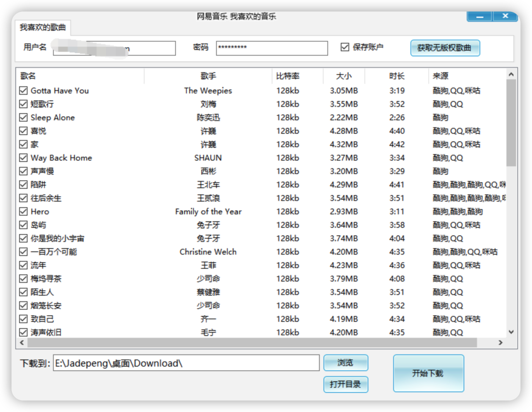532x412 pixels.
Task: Click the vertical scrollbar down arrow
Action: 511,332
